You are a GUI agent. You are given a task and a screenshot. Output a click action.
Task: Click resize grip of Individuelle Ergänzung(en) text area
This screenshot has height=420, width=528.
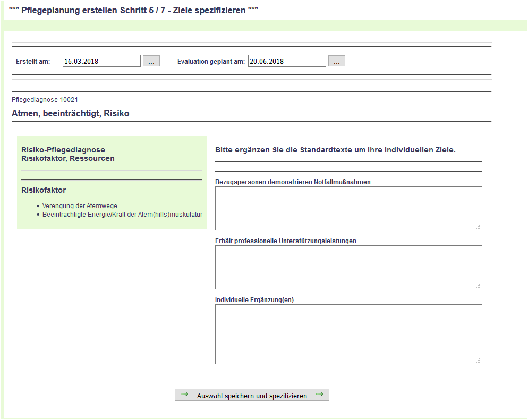[479, 361]
